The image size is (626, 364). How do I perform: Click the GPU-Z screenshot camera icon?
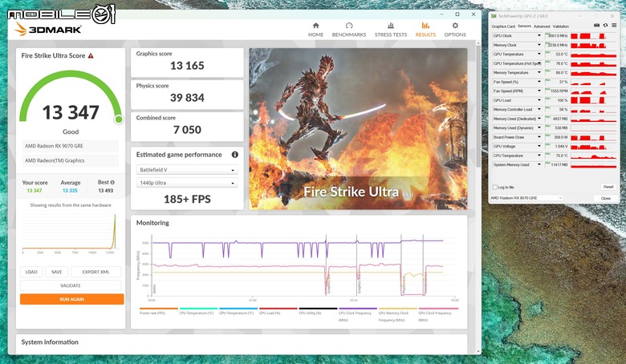tap(596, 26)
